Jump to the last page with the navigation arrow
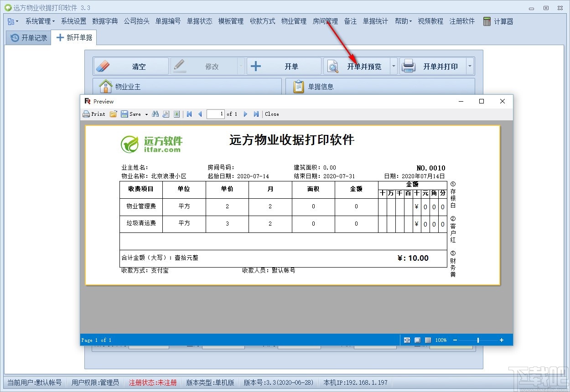 coord(256,114)
